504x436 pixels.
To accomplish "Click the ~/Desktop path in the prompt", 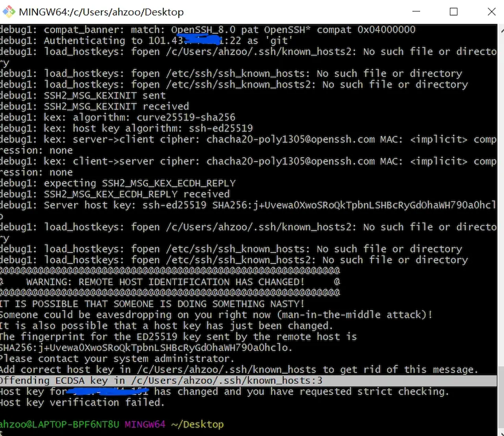I will click(197, 425).
